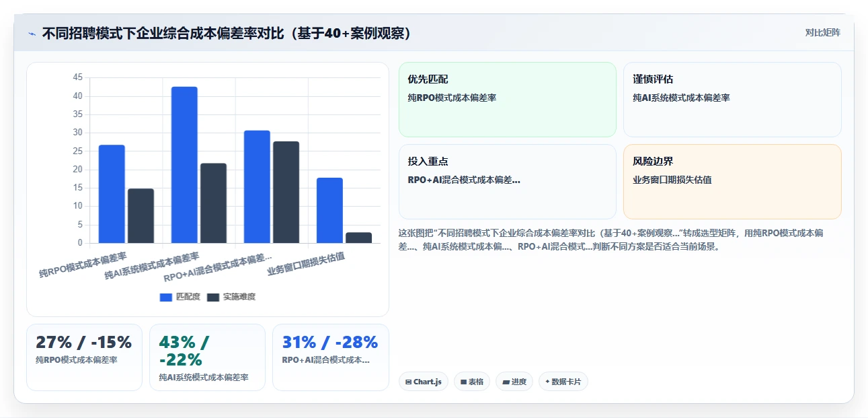This screenshot has width=868, height=418.
Task: Click caption under the 31% / -28% stat
Action: pos(326,360)
